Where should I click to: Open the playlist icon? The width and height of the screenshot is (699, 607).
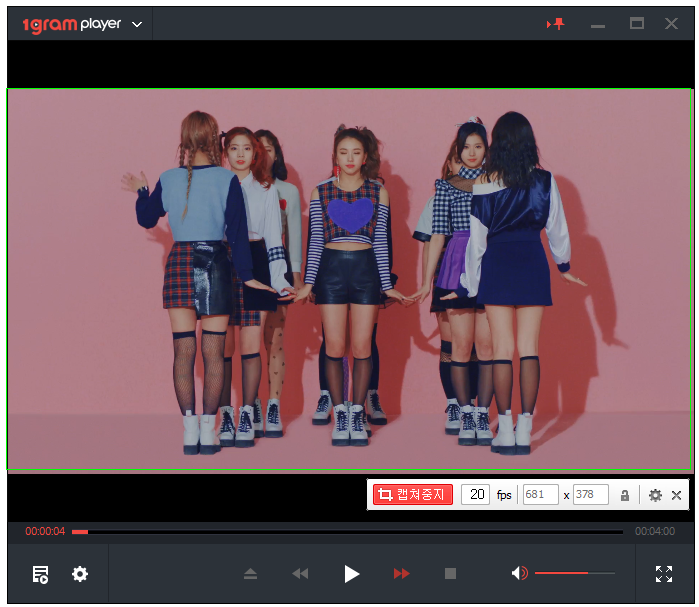(x=40, y=574)
